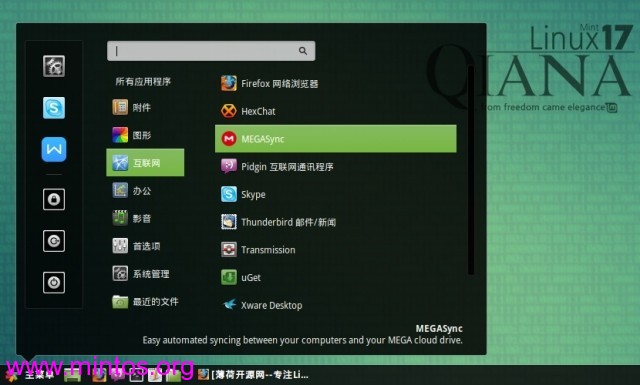Screen dimensions: 640x385
Task: Launch Skype from the favorites sidebar
Action: pos(54,108)
